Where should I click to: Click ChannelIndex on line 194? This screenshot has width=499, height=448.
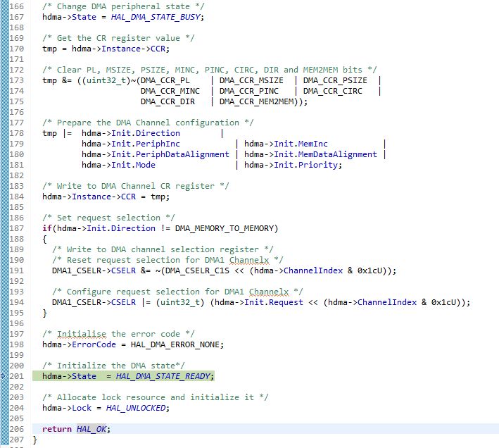click(386, 302)
